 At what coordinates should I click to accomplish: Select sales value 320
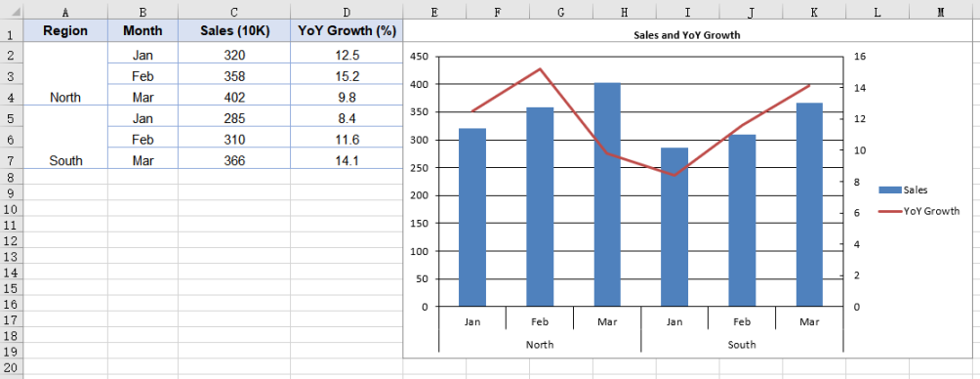[234, 55]
